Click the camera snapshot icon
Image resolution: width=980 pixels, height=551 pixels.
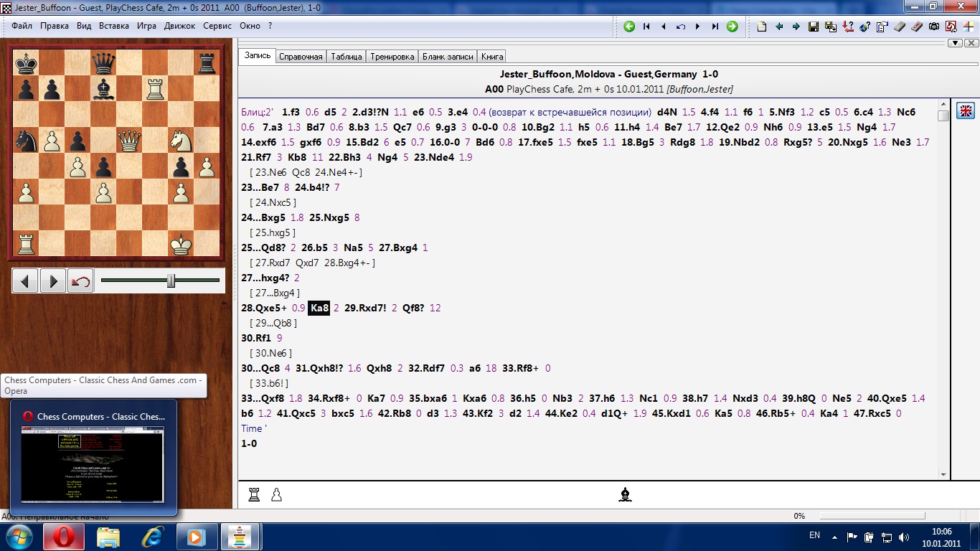pos(934,27)
